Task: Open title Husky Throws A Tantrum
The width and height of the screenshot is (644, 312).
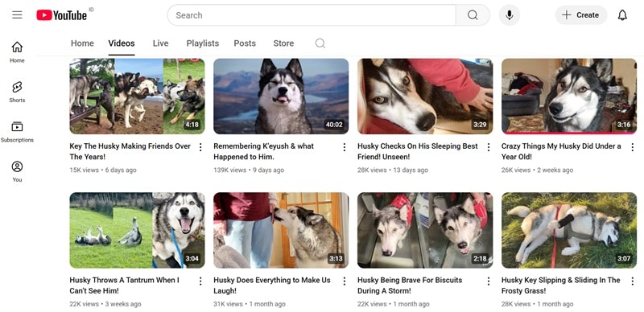Action: tap(125, 285)
